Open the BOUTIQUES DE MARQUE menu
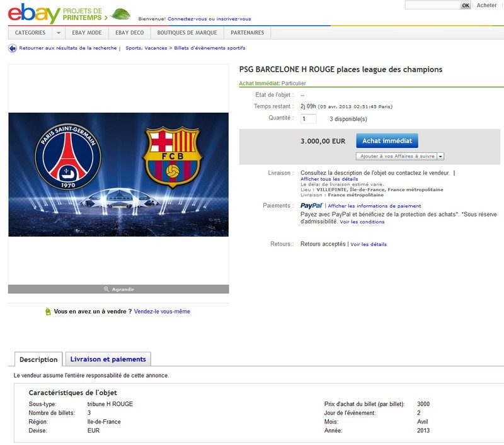Viewport: 504px width, 445px height. click(187, 33)
